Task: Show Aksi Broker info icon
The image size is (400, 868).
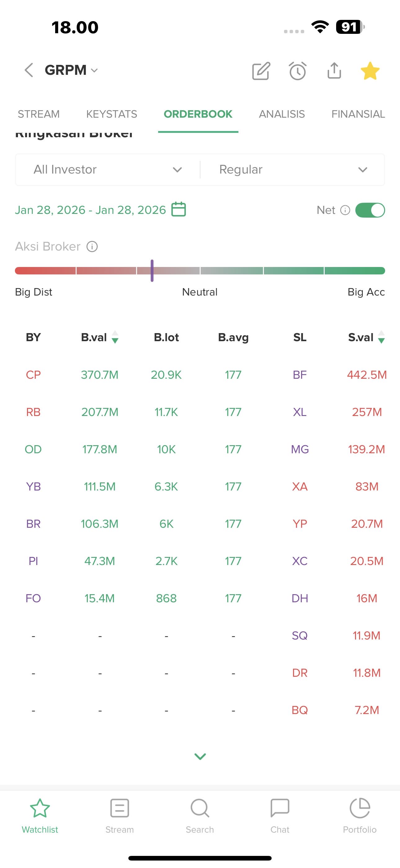Action: pos(92,247)
